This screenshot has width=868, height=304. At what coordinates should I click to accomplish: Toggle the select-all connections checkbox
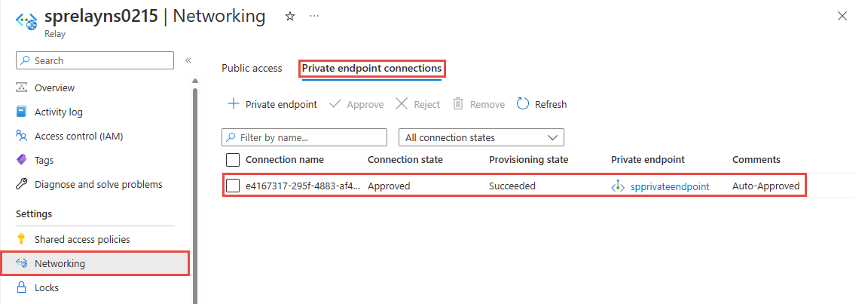tap(233, 159)
